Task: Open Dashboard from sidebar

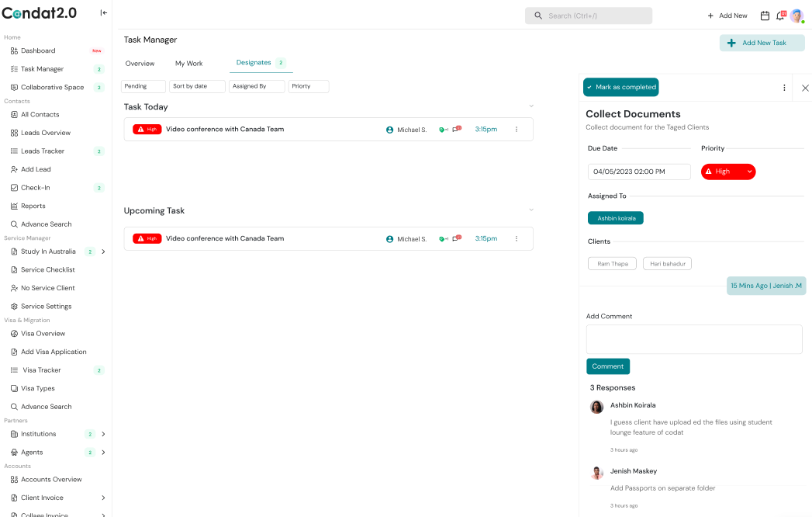Action: pyautogui.click(x=38, y=50)
